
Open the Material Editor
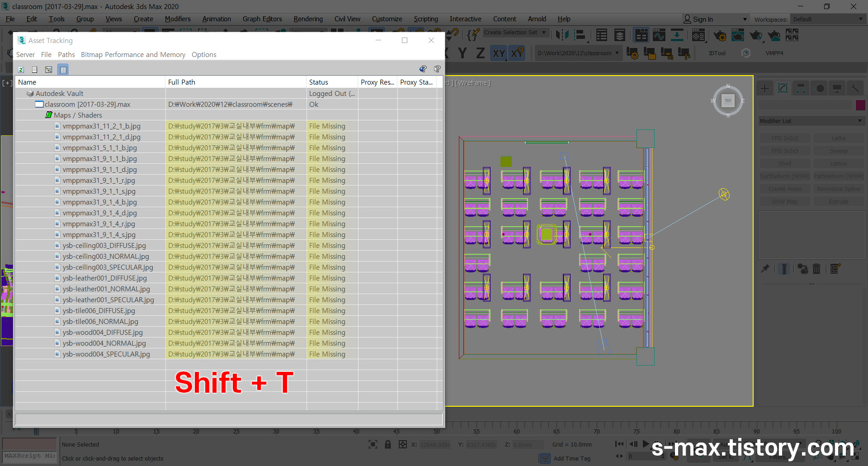698,35
